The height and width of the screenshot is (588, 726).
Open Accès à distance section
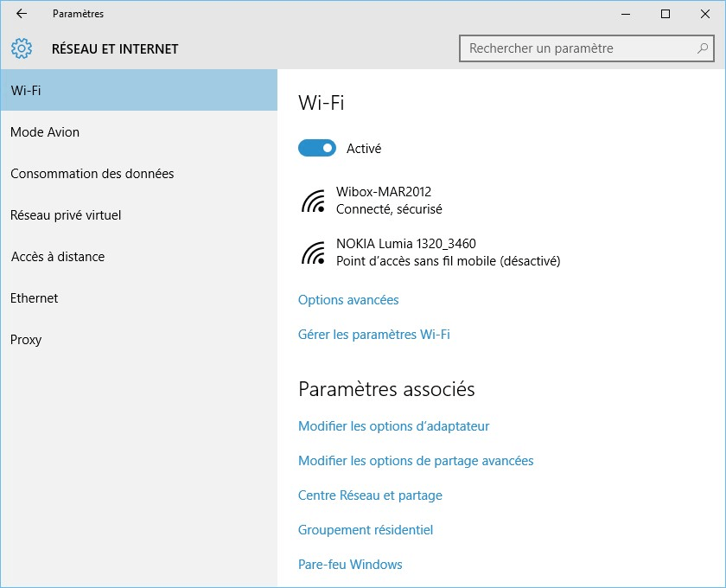(x=139, y=256)
